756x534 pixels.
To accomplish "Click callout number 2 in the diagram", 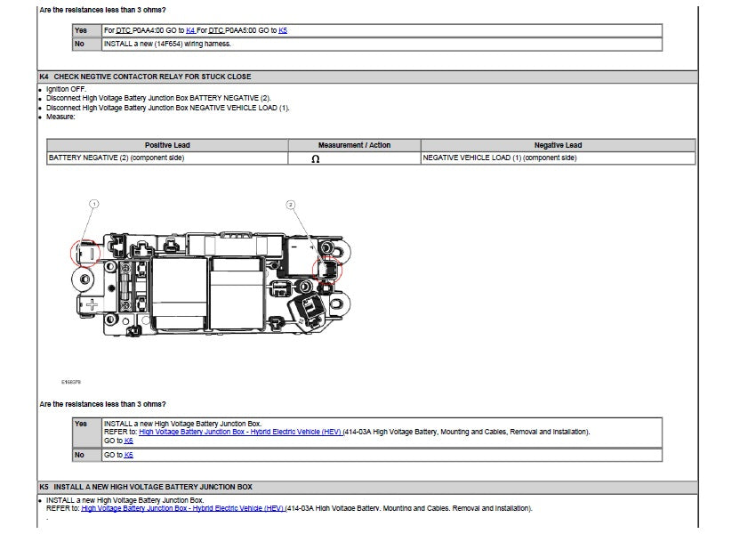I will pyautogui.click(x=290, y=205).
